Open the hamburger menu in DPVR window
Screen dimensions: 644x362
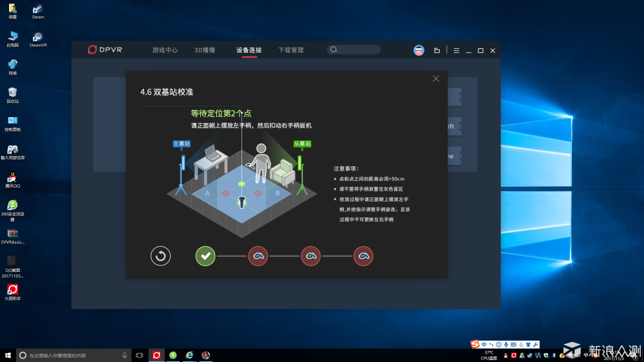(x=457, y=50)
